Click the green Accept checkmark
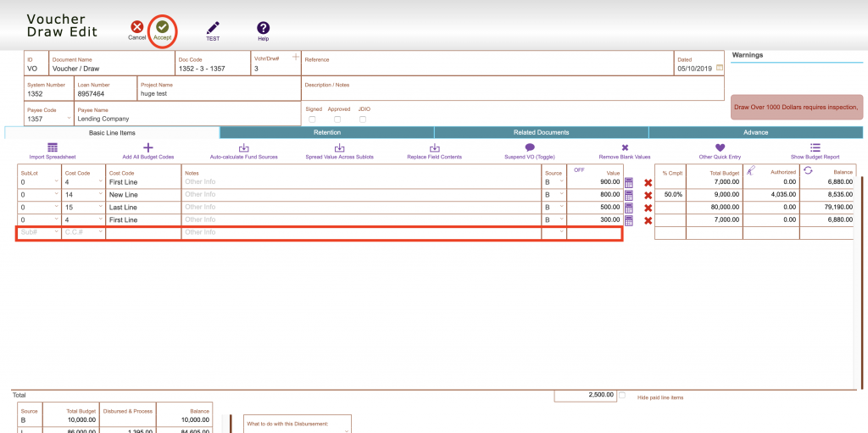868x433 pixels. (162, 26)
